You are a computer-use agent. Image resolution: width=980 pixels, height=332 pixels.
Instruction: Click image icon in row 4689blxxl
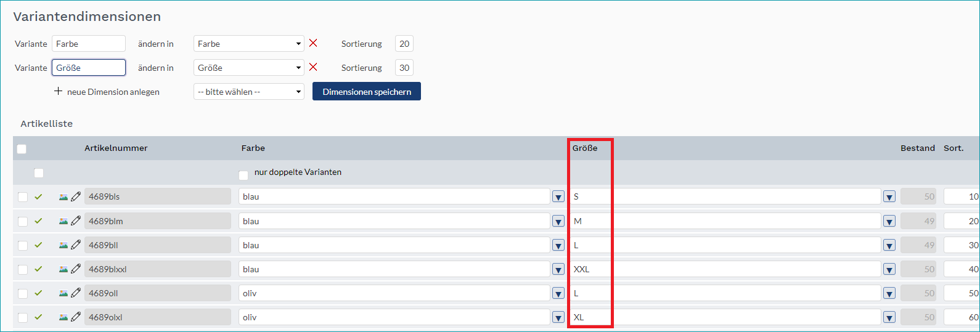pos(63,269)
